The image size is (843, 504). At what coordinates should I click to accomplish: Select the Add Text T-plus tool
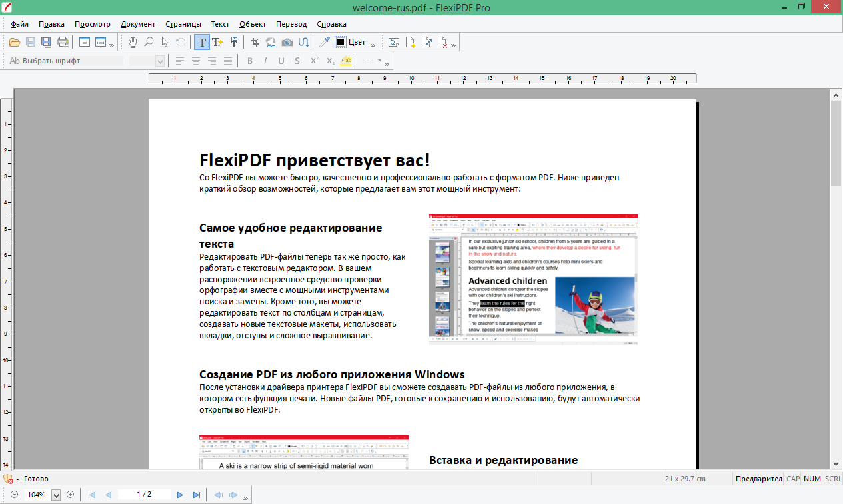[217, 42]
